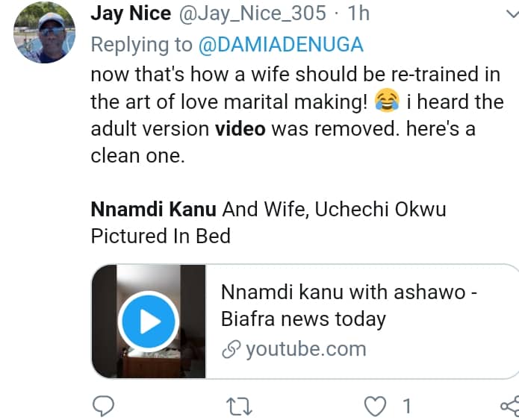Click the chain link icon beside youtube.com
The image size is (519, 420).
tap(231, 348)
